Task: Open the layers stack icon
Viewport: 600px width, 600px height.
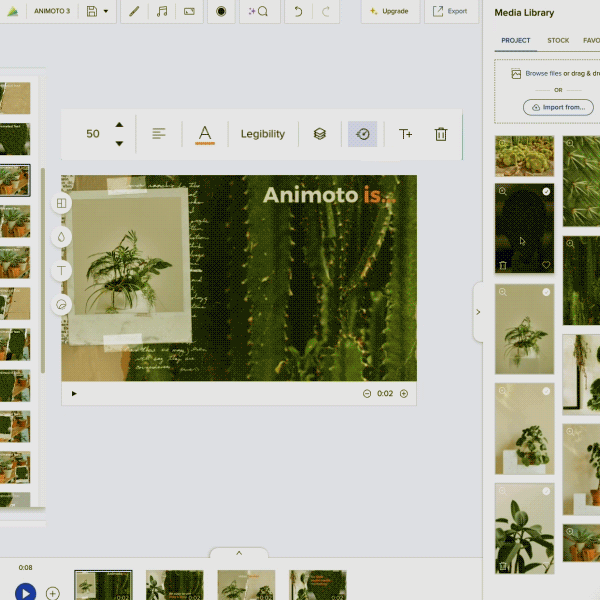Action: tap(320, 134)
